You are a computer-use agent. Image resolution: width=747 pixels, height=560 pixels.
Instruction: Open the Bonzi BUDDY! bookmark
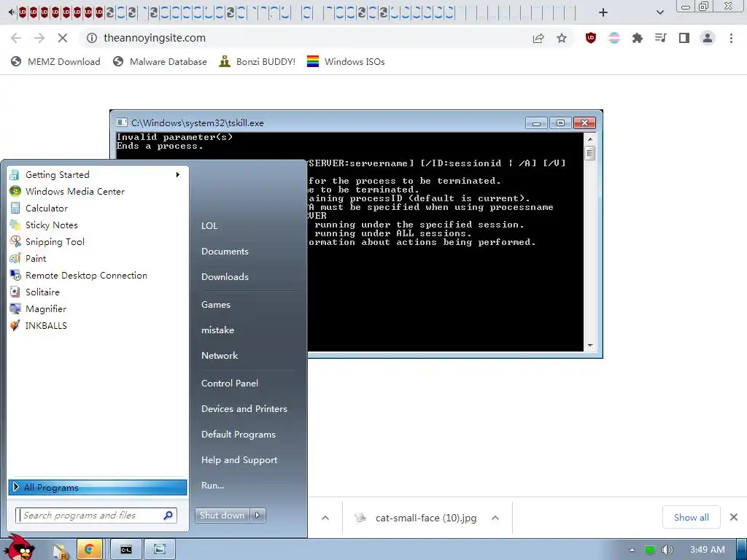click(x=258, y=61)
